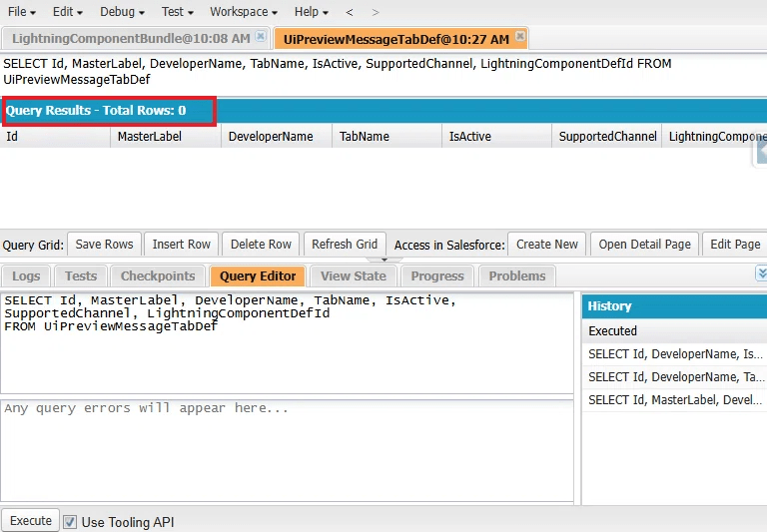The width and height of the screenshot is (767, 532).
Task: Select history entry 'SELECT Id, MasterLabel, Devel...'
Action: point(675,400)
